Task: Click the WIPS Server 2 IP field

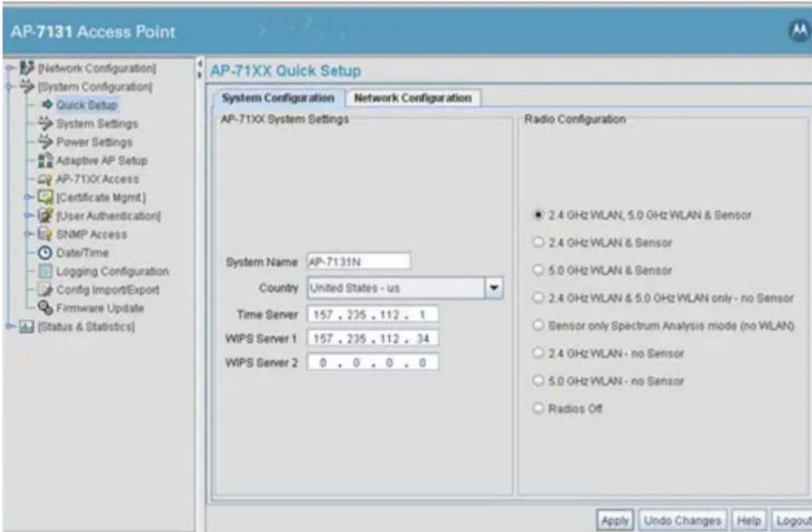Action: click(x=372, y=363)
